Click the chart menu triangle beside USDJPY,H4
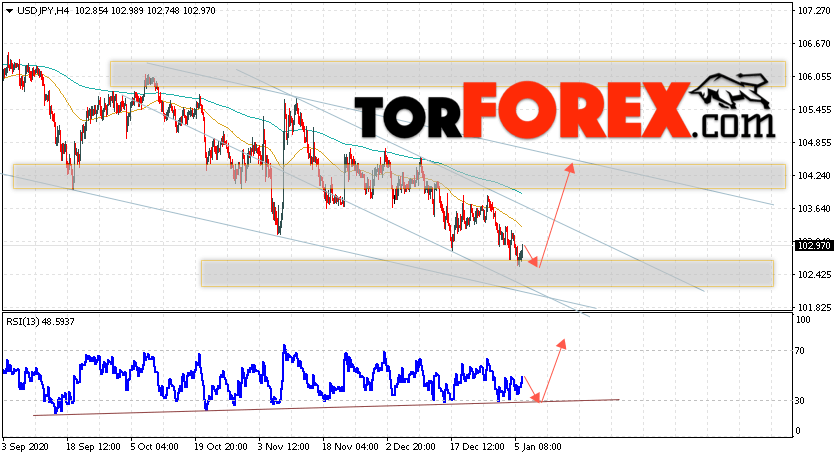The width and height of the screenshot is (838, 458). pos(9,11)
